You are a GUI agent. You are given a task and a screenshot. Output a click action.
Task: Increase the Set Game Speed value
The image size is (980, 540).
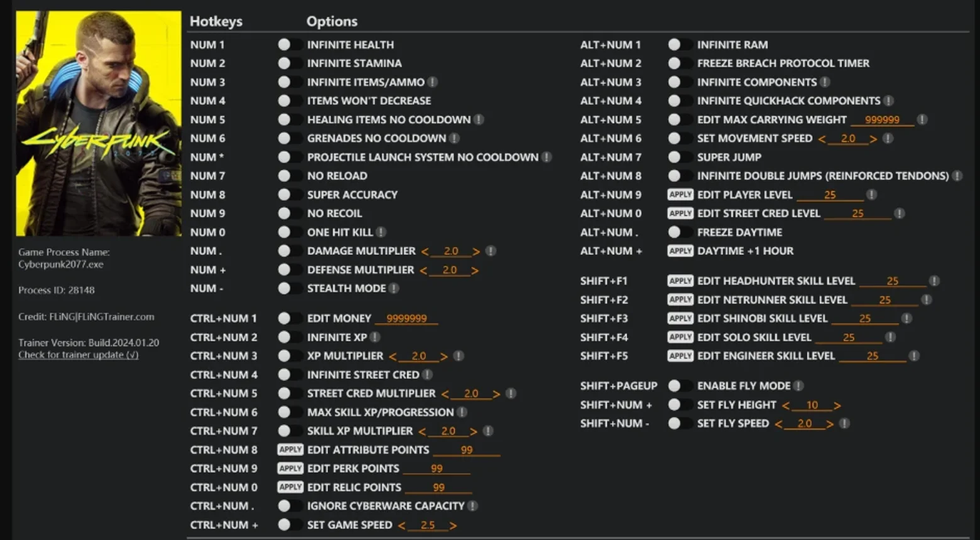pos(453,526)
